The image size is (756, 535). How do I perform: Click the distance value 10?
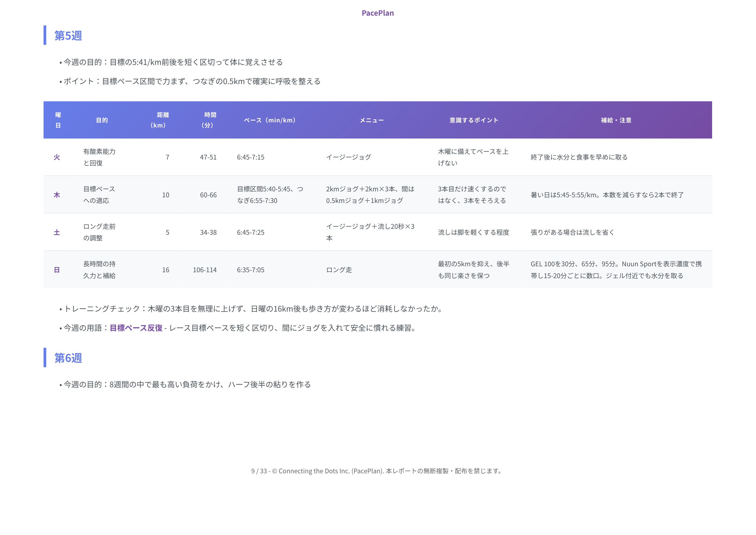tap(166, 195)
